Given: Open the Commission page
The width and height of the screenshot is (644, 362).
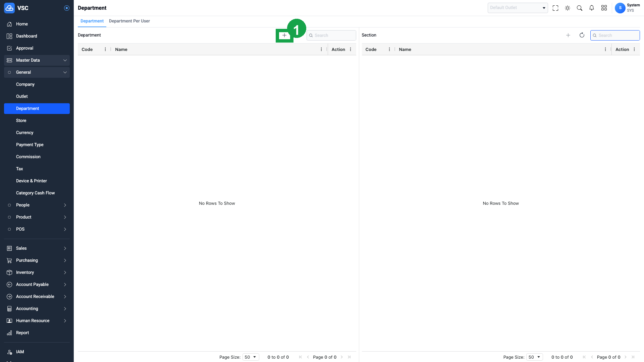Looking at the screenshot, I should [37, 157].
